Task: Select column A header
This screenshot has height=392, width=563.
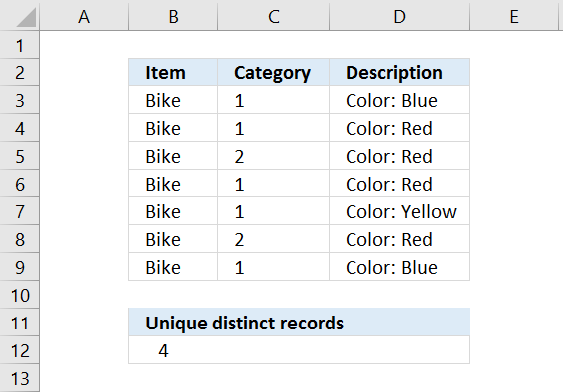Action: 84,16
